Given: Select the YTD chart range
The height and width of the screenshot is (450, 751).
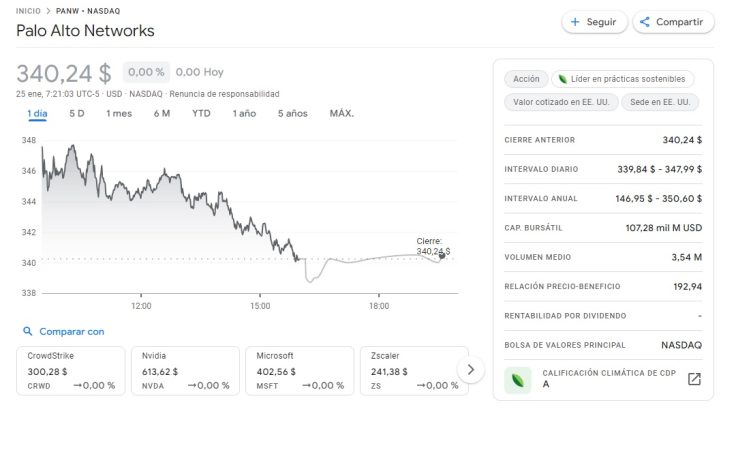Looking at the screenshot, I should [x=201, y=113].
